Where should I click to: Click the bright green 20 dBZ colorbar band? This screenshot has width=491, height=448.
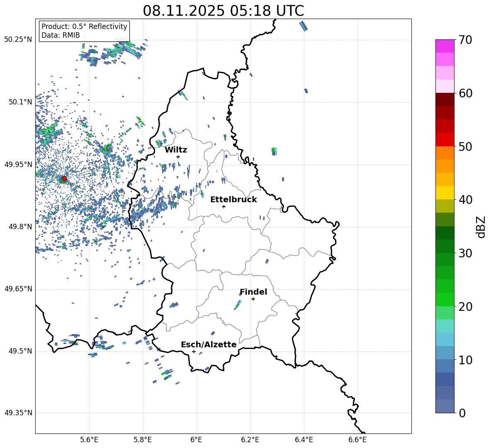[445, 299]
